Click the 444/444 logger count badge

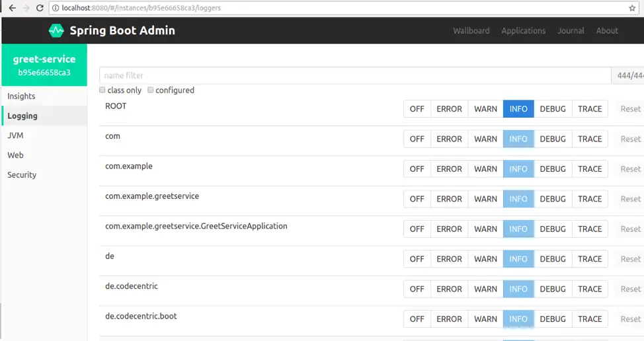628,75
